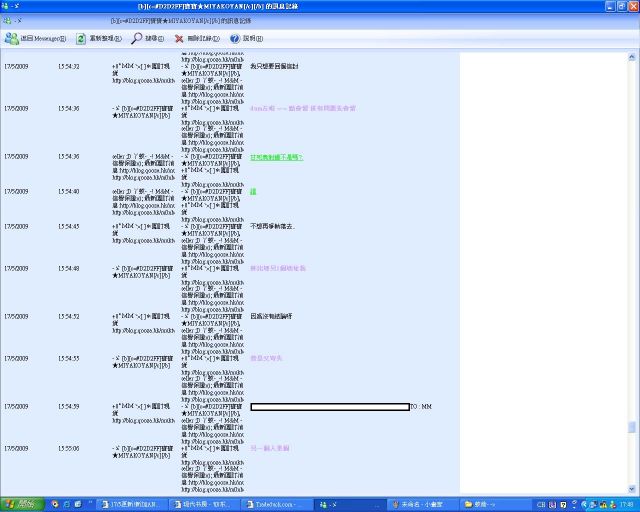
Task: Click the vertical scrollbar thumb
Action: (632, 427)
